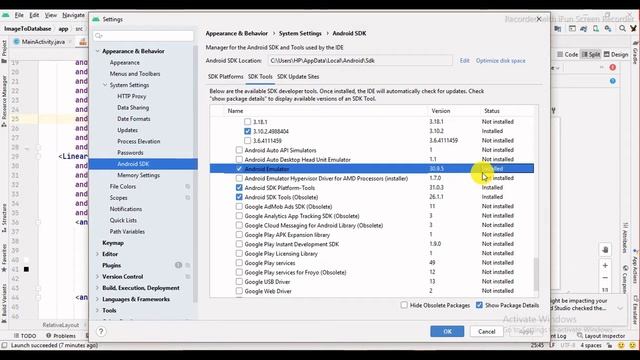
Task: Expand the Version Control section
Action: [98, 276]
